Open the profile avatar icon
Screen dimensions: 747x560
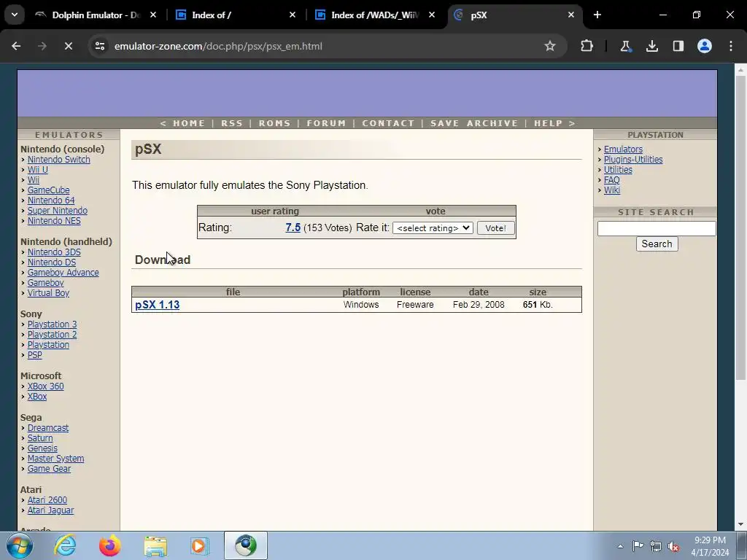point(705,46)
